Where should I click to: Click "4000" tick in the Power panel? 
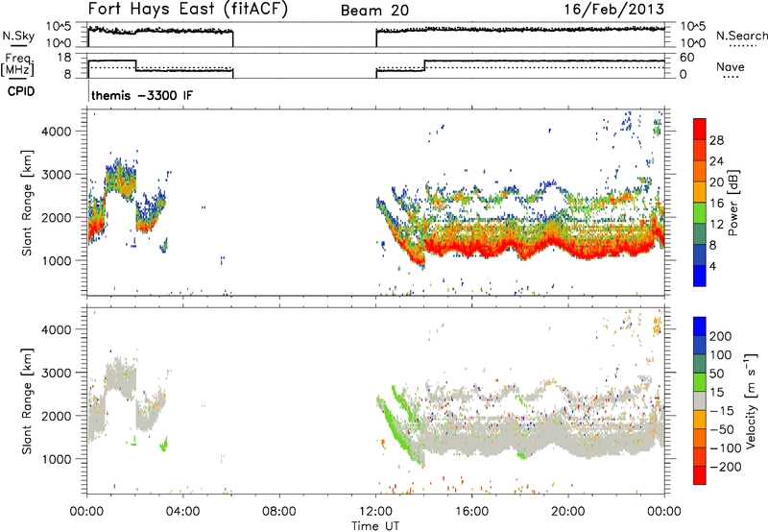pos(57,132)
